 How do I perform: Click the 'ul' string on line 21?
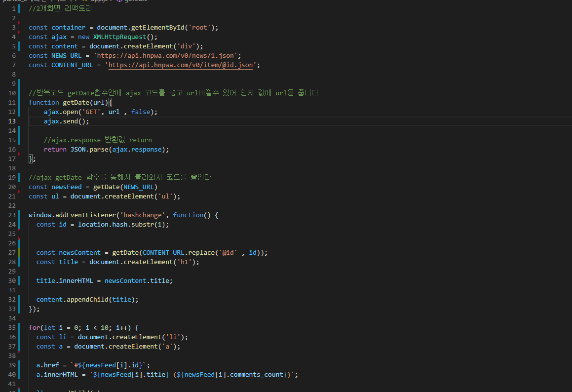tap(165, 196)
